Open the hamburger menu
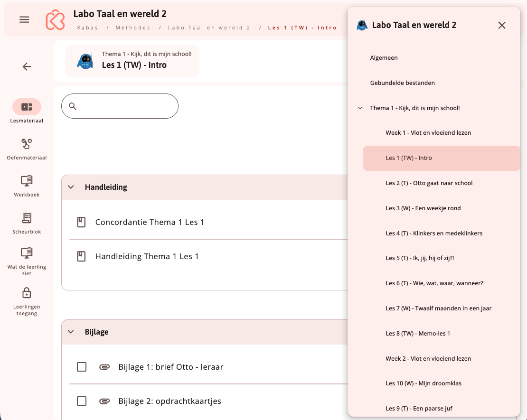 point(24,19)
